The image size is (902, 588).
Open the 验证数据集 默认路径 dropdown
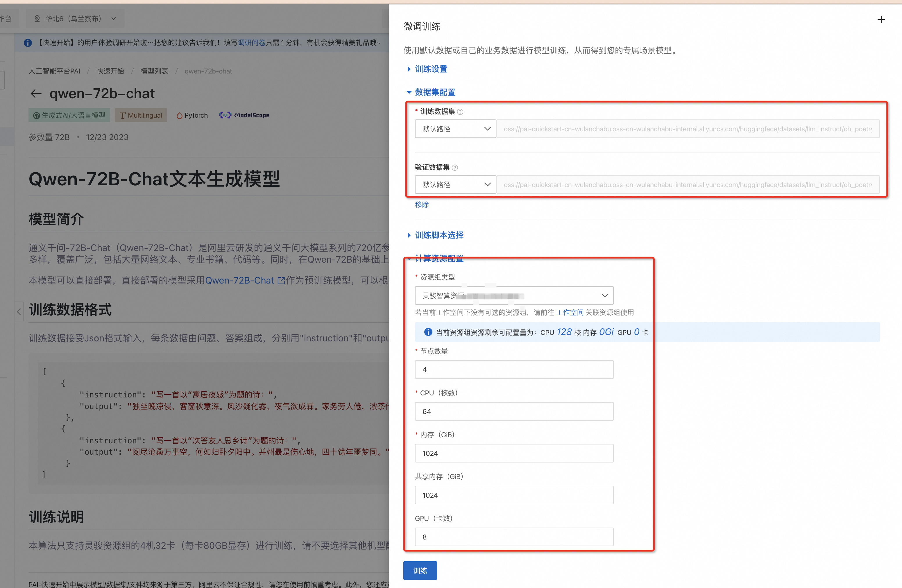click(x=455, y=184)
